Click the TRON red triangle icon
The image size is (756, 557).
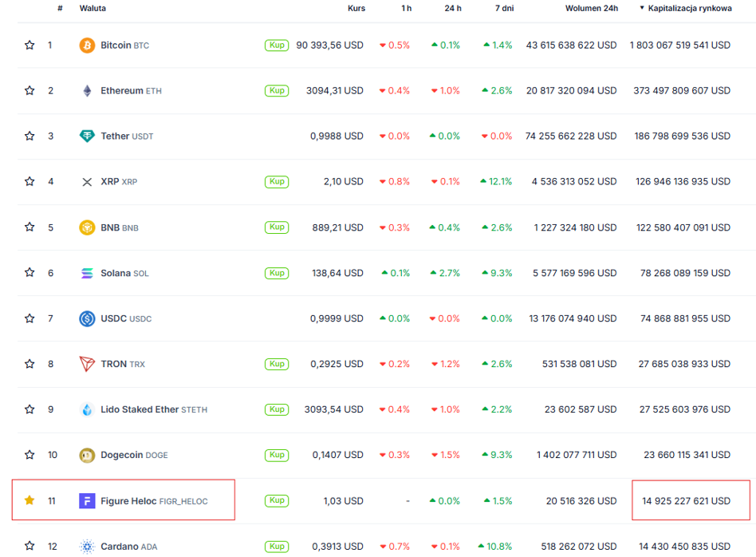pos(87,364)
